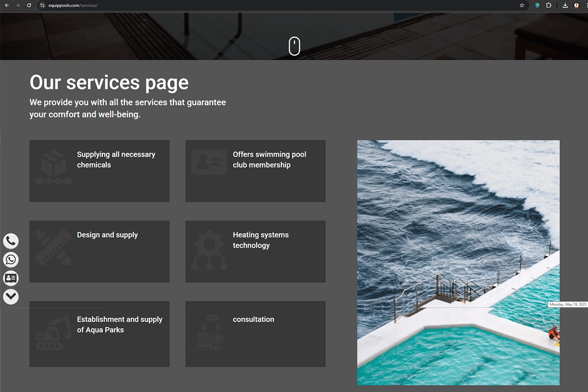588x392 pixels.
Task: Click the contact card floating icon
Action: pos(11,278)
